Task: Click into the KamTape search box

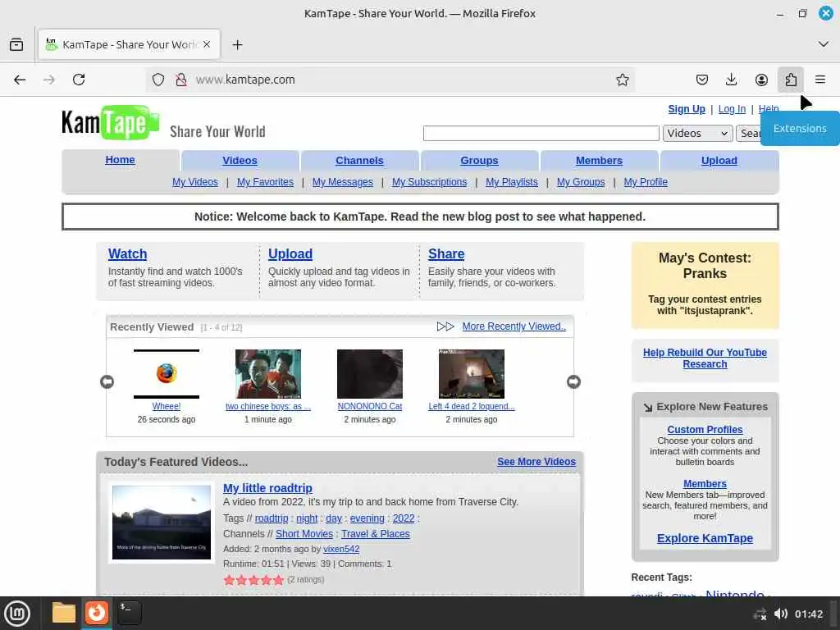Action: [541, 134]
